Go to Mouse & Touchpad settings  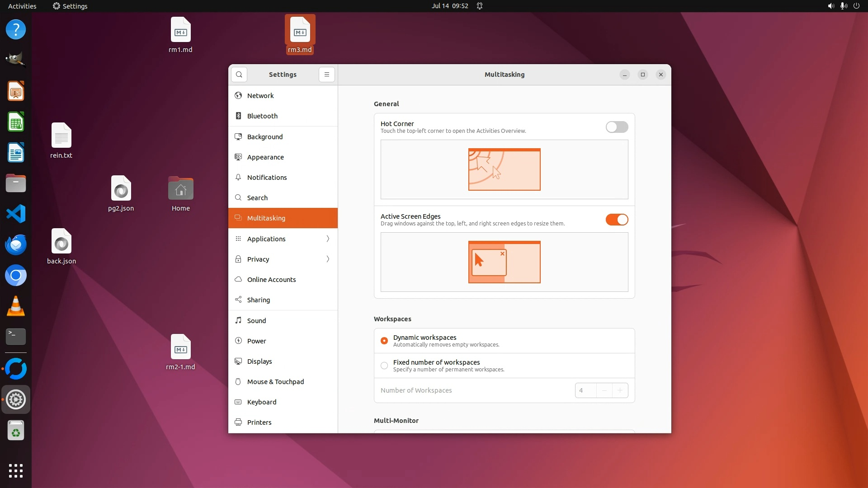275,382
